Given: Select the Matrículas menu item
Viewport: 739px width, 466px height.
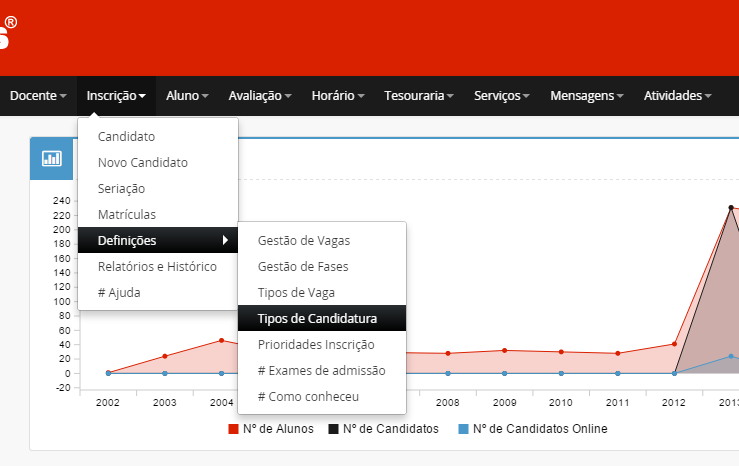Looking at the screenshot, I should coord(126,215).
